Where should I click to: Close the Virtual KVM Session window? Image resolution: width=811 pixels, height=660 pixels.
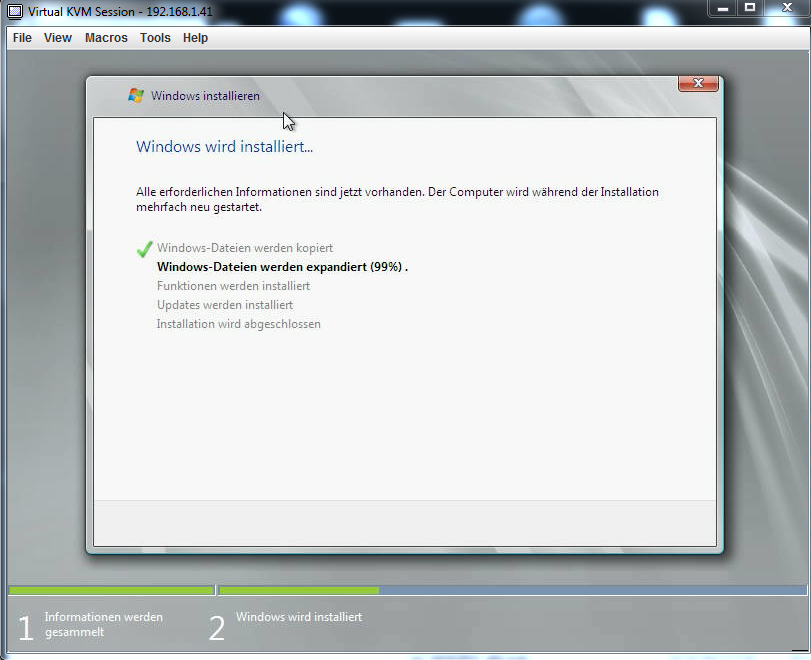click(x=787, y=8)
